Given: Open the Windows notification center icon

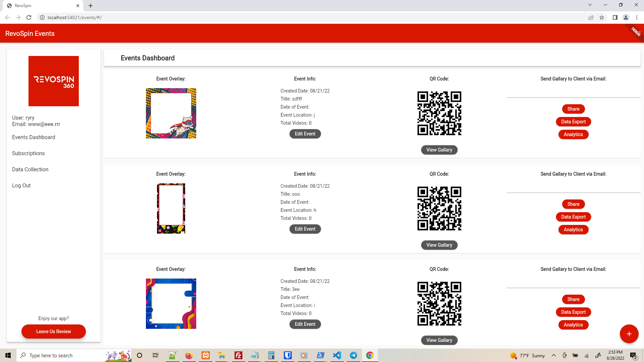Looking at the screenshot, I should (633, 356).
